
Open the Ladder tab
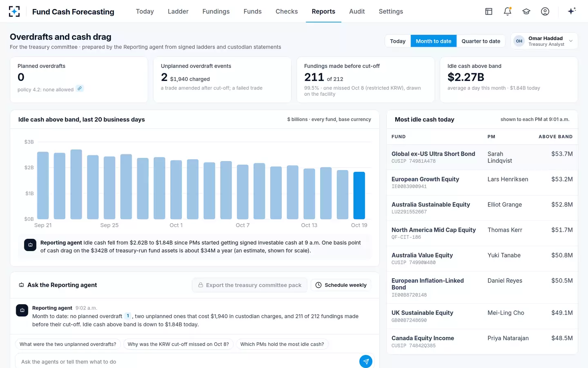[178, 11]
